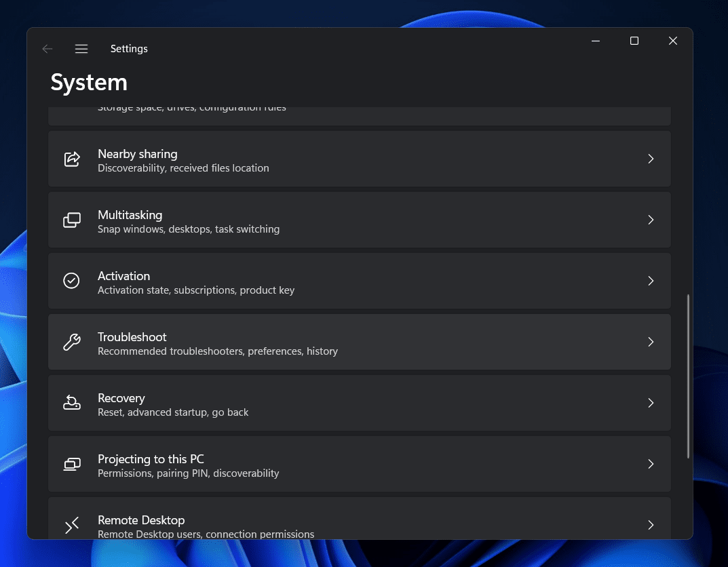Select the Recovery settings entry

339,404
